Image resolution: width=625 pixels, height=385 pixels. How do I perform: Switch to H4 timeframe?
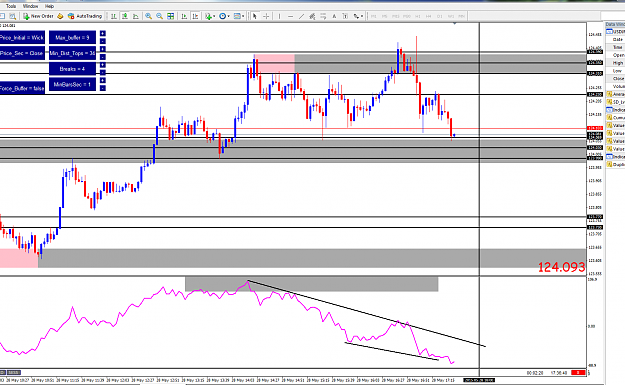pos(428,16)
